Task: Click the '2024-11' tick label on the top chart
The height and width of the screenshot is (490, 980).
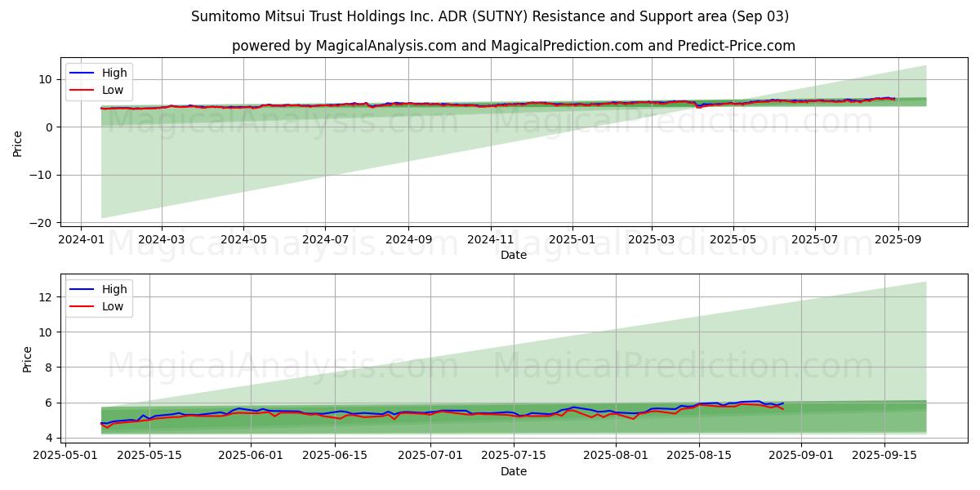Action: click(491, 240)
